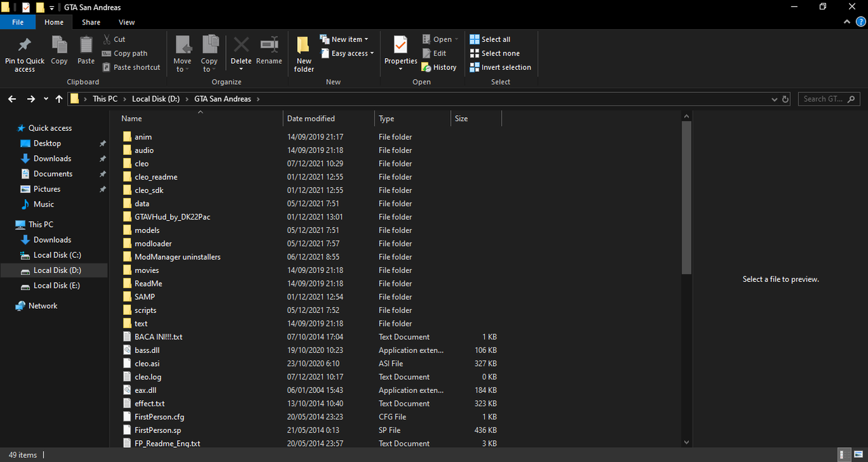Select Quick access in the sidebar
Screen dimensions: 868x462
(x=50, y=128)
